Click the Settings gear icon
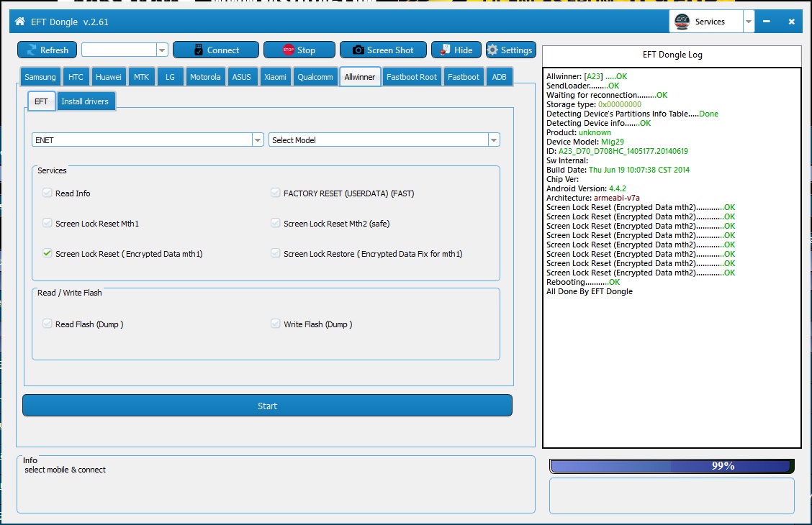Screen dimensions: 812x525 pos(492,50)
